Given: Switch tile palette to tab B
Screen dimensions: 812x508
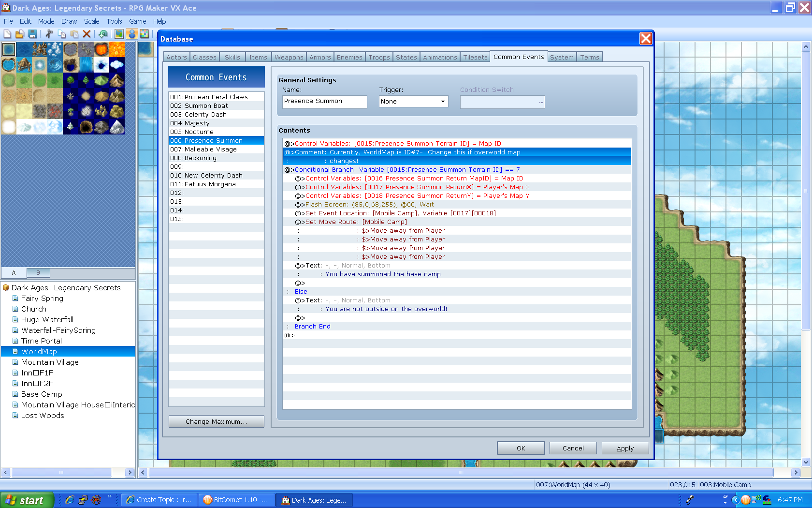Looking at the screenshot, I should pyautogui.click(x=38, y=273).
